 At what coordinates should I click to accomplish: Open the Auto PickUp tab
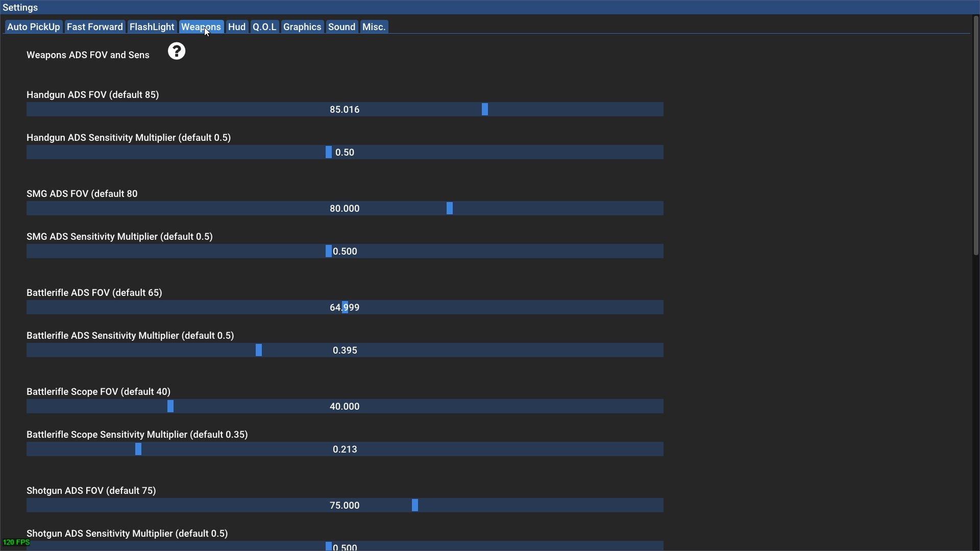click(x=34, y=27)
